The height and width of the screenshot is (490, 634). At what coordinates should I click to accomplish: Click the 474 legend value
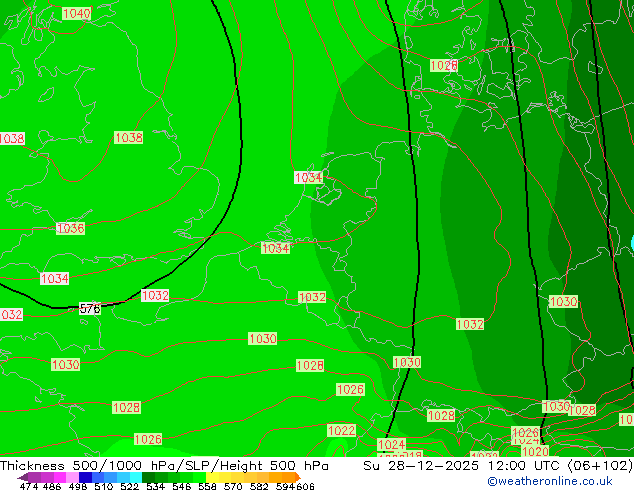click(x=29, y=486)
